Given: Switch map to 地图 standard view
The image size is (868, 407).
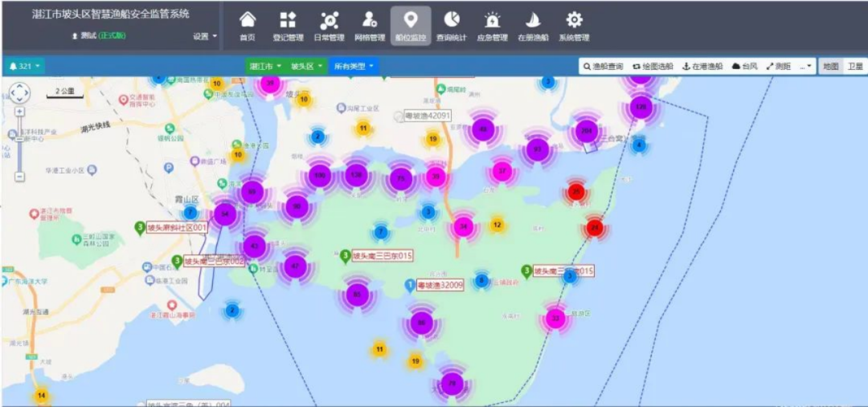Looking at the screenshot, I should [830, 66].
